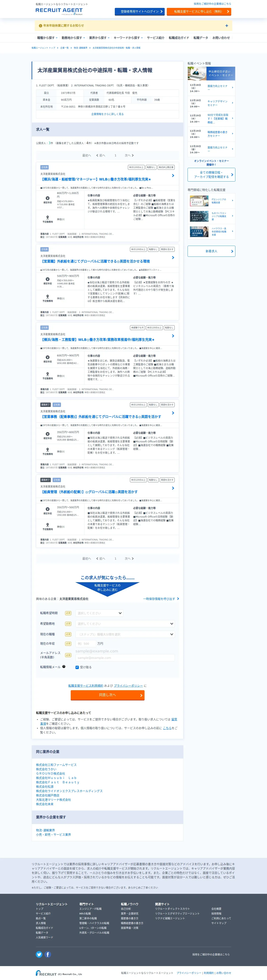Open 株式会社三和ファームサービス company link
The image size is (267, 980).
[56, 765]
